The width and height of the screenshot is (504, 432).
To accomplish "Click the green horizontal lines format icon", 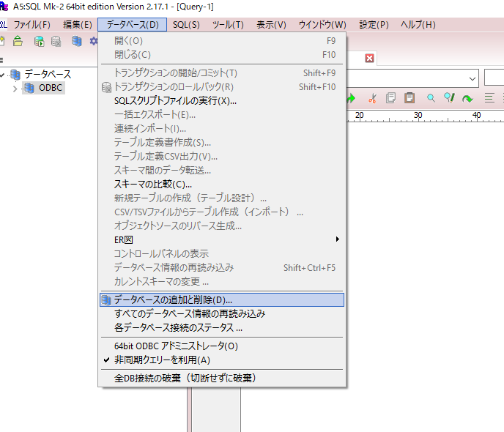I will [x=489, y=97].
